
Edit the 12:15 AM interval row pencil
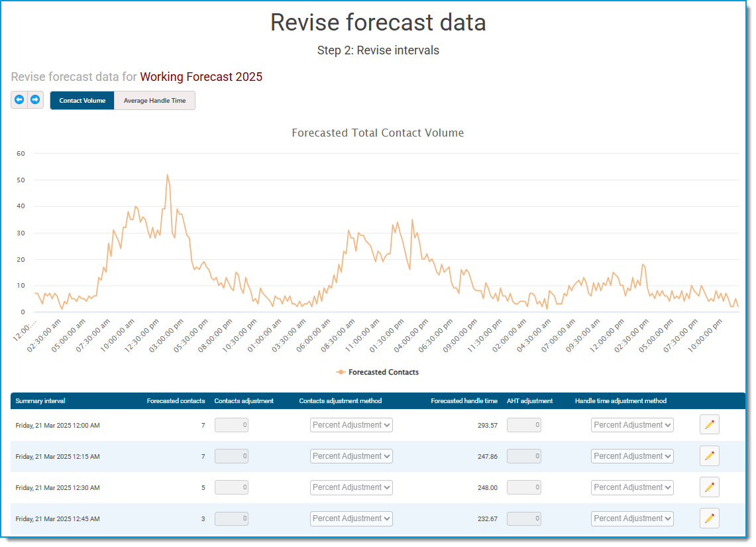tap(709, 456)
